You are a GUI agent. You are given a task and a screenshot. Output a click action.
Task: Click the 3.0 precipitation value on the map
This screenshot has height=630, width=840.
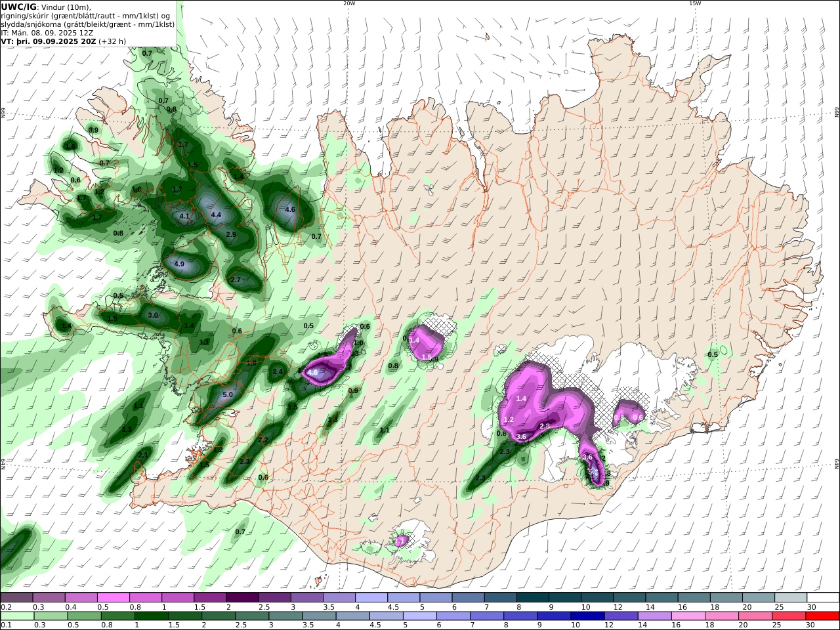point(153,316)
